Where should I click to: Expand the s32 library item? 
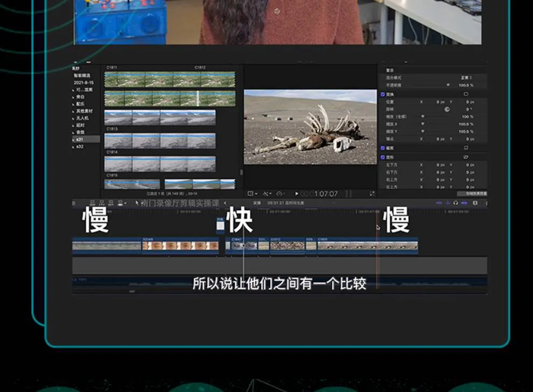[74, 146]
